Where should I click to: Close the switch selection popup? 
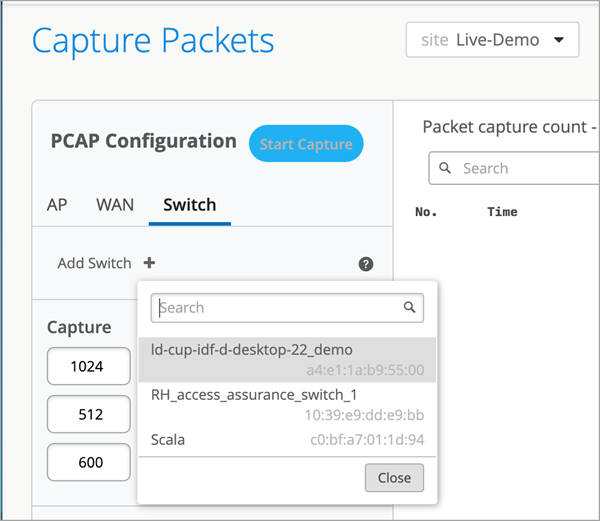[x=394, y=478]
